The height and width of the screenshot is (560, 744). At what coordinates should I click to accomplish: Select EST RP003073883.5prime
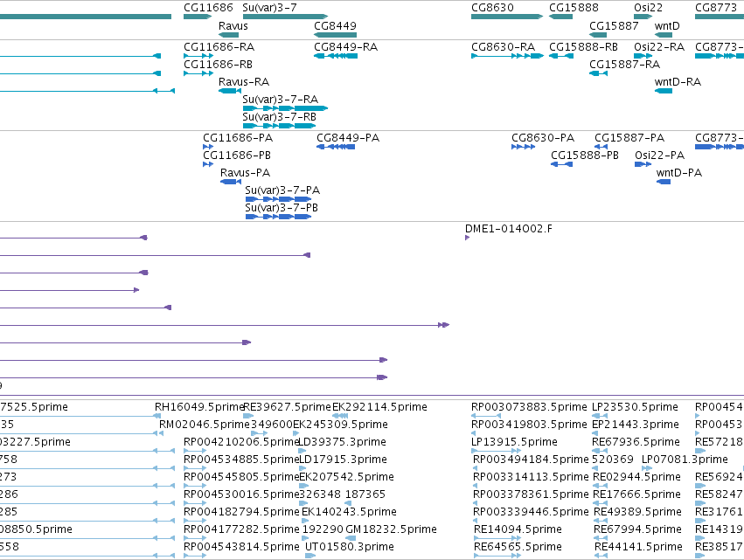click(x=529, y=407)
